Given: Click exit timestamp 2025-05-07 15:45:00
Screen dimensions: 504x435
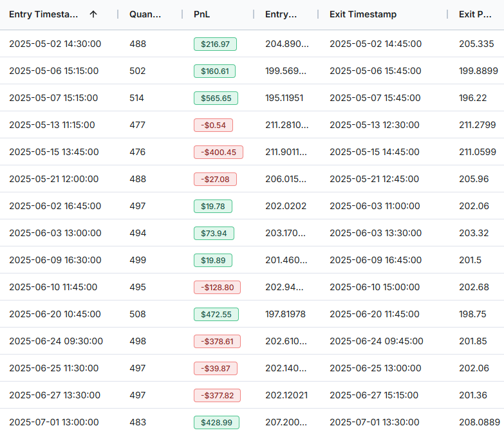Looking at the screenshot, I should click(375, 98).
